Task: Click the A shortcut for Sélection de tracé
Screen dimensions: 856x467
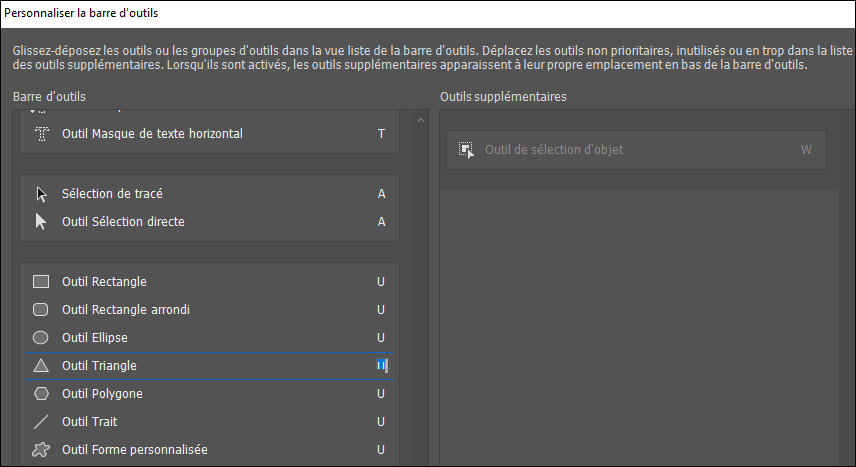Action: (x=381, y=194)
